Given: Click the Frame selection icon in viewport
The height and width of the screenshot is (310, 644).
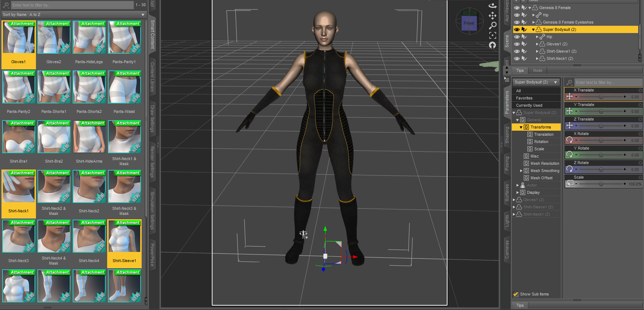Looking at the screenshot, I should 493,35.
